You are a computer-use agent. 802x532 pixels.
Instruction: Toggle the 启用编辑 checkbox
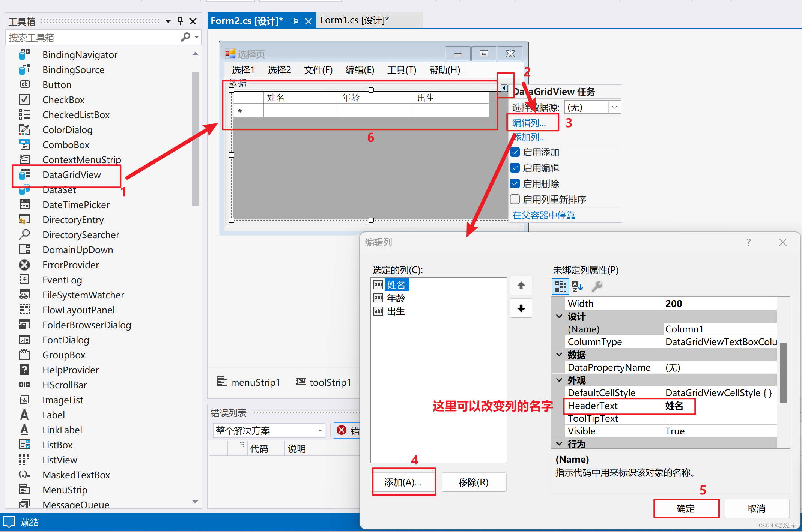click(515, 168)
